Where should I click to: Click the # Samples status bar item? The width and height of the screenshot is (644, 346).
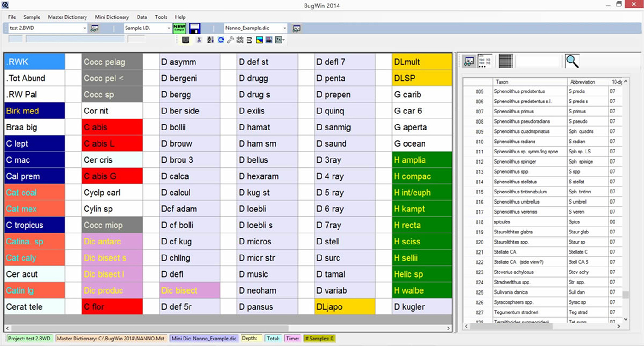point(319,338)
